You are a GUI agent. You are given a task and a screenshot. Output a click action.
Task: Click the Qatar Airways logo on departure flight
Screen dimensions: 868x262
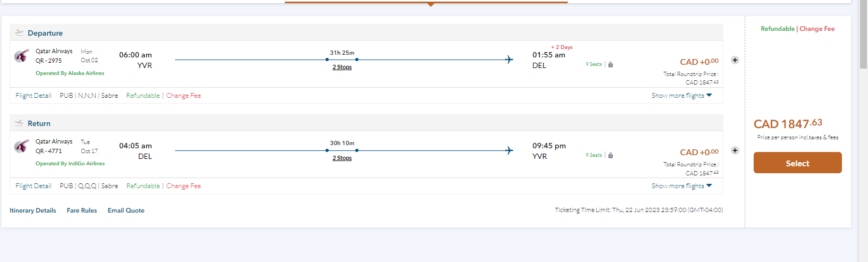(21, 56)
